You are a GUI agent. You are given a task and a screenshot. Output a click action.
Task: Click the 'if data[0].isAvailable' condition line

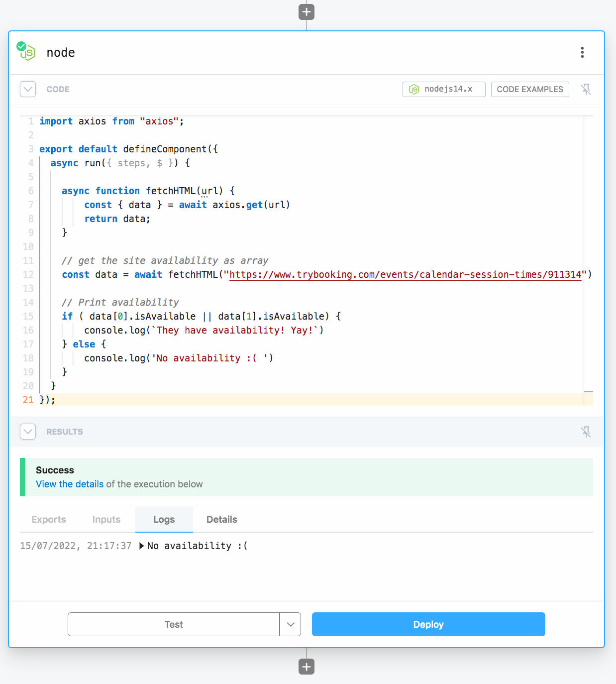click(x=202, y=316)
